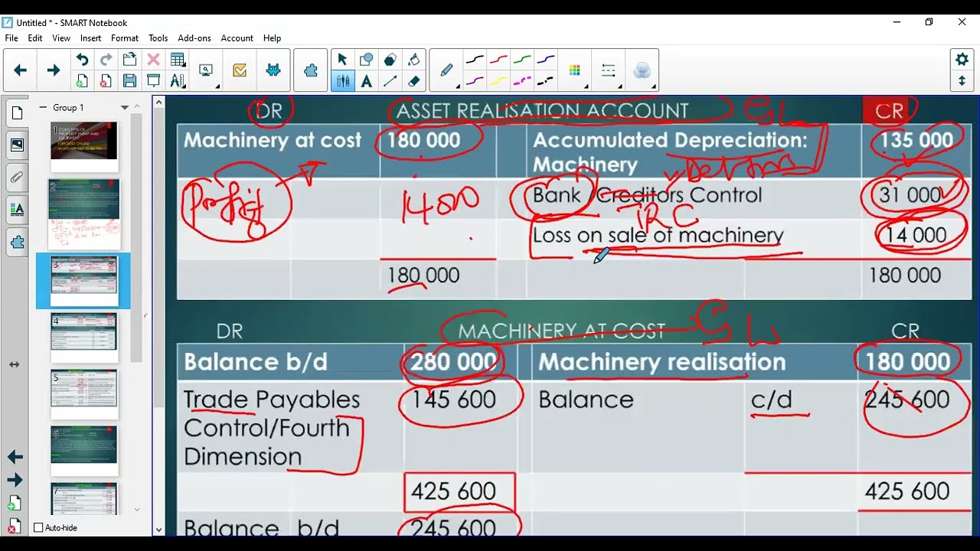The height and width of the screenshot is (551, 980).
Task: Click the Redo icon
Action: tap(106, 60)
